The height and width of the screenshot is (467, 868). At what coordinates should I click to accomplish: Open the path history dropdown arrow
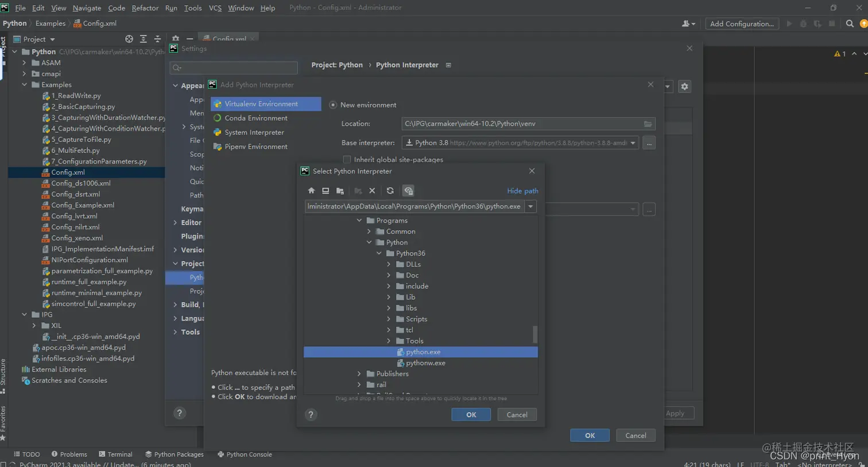click(x=530, y=206)
